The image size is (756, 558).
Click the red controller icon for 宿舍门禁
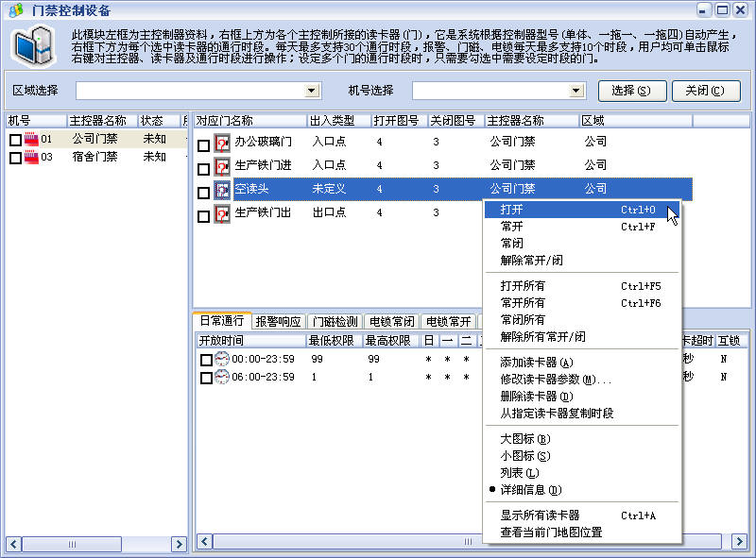tap(30, 157)
